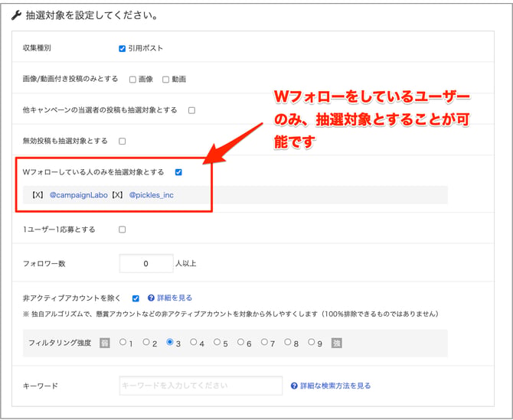Toggle Wフォローしている人のみを抽選対象とする checkbox

pos(178,172)
